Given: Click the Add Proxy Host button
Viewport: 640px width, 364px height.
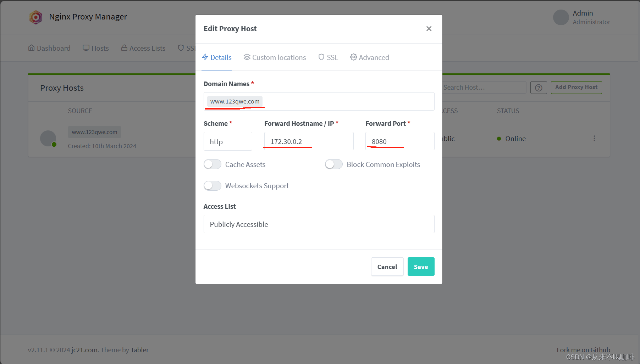Looking at the screenshot, I should [576, 88].
